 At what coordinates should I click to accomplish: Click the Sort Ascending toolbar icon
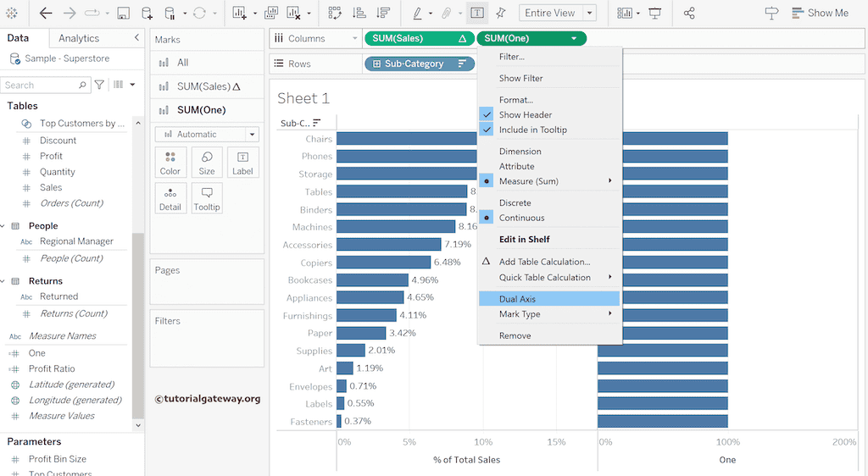pos(359,14)
